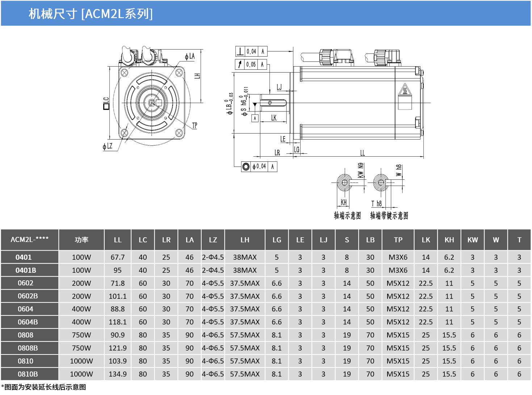Select 38MAX LH cell in row 0401B

245,270
